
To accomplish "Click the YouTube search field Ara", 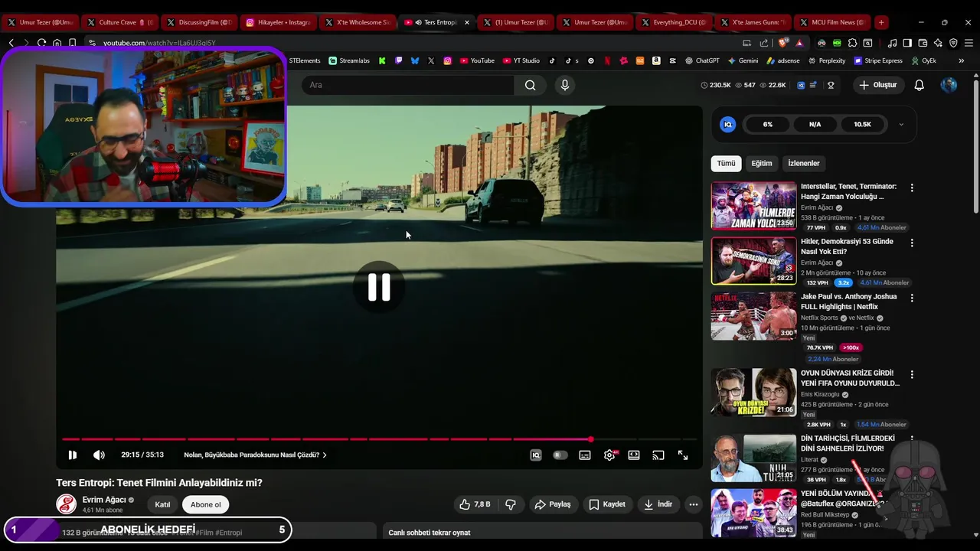I will click(407, 85).
